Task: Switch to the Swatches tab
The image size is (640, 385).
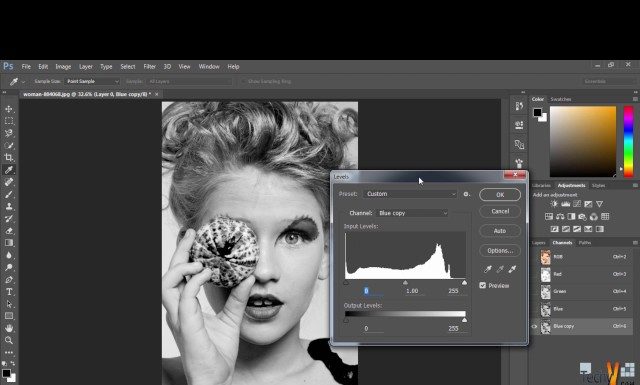Action: (x=560, y=99)
